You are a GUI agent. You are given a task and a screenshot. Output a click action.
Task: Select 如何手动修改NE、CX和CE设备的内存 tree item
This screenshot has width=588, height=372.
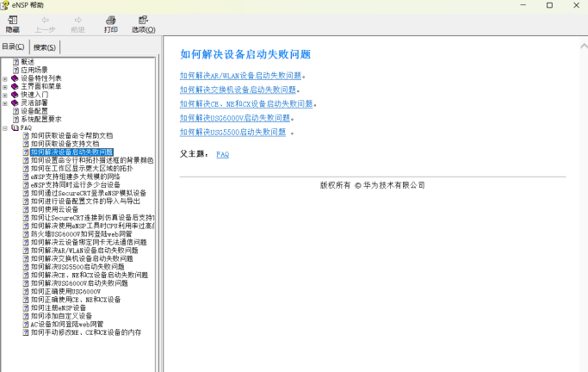(x=86, y=332)
